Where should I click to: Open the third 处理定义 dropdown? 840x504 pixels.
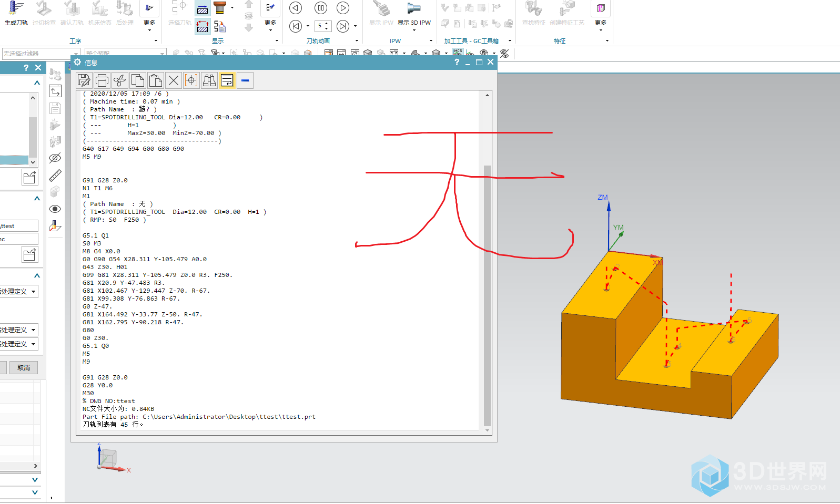pos(19,344)
